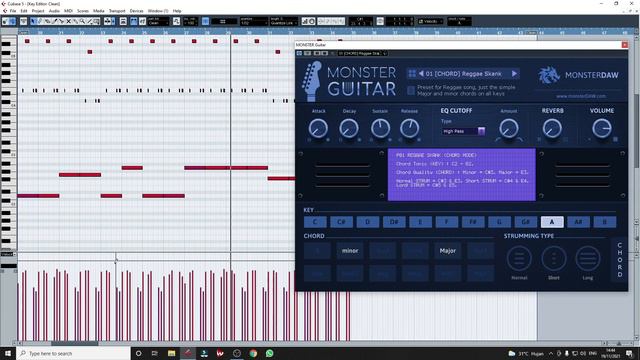Open controller lane Velocity type dropdown

[x=8, y=254]
